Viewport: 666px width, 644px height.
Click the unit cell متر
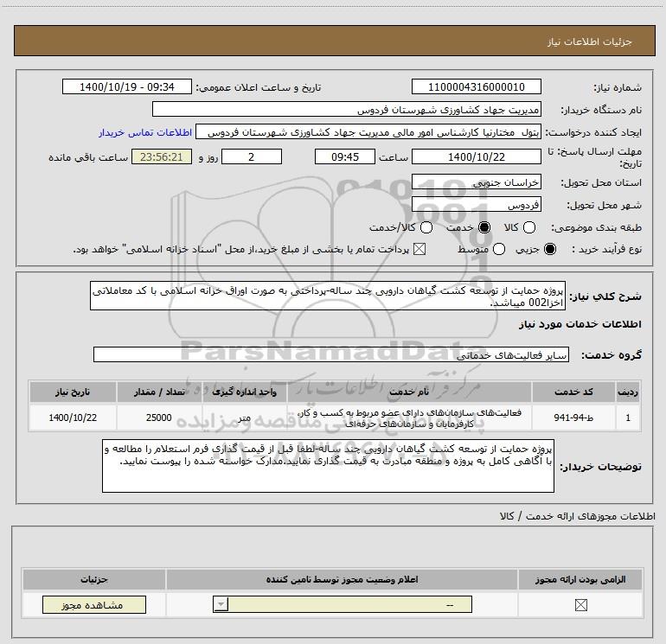coord(245,418)
